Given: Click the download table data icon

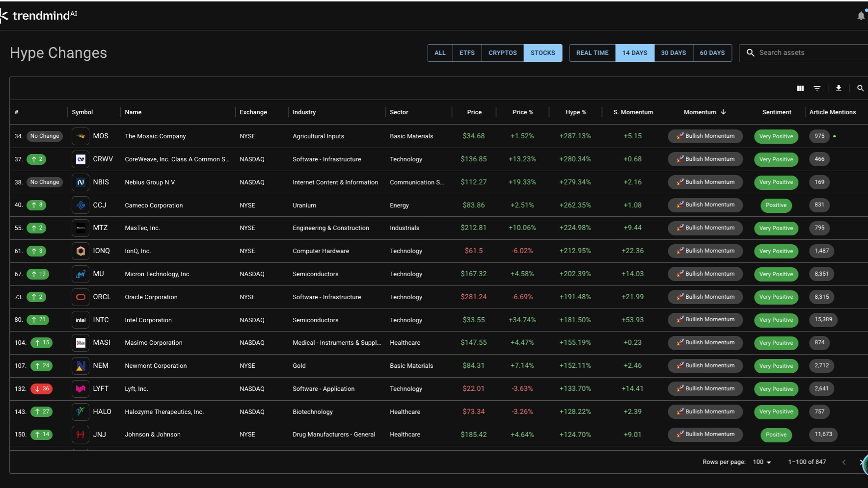Looking at the screenshot, I should coord(839,88).
